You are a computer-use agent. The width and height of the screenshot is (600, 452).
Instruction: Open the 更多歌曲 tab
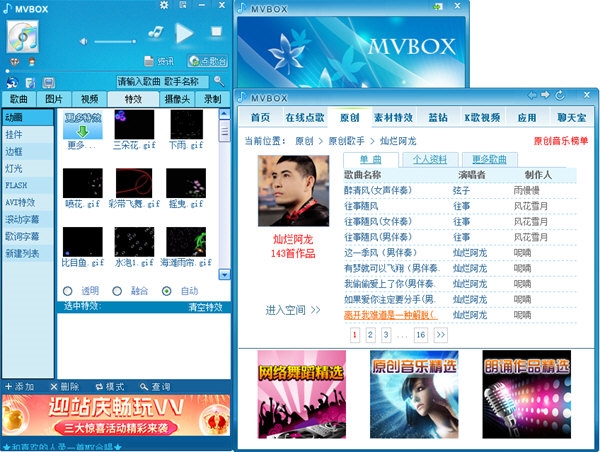pyautogui.click(x=489, y=160)
